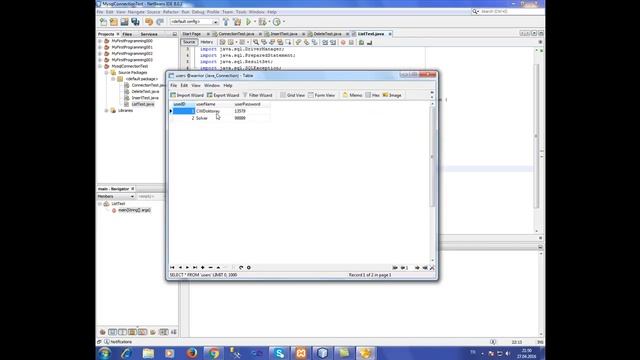Open the Debug Project dropdown arrow
640x360 pixels.
269,22
